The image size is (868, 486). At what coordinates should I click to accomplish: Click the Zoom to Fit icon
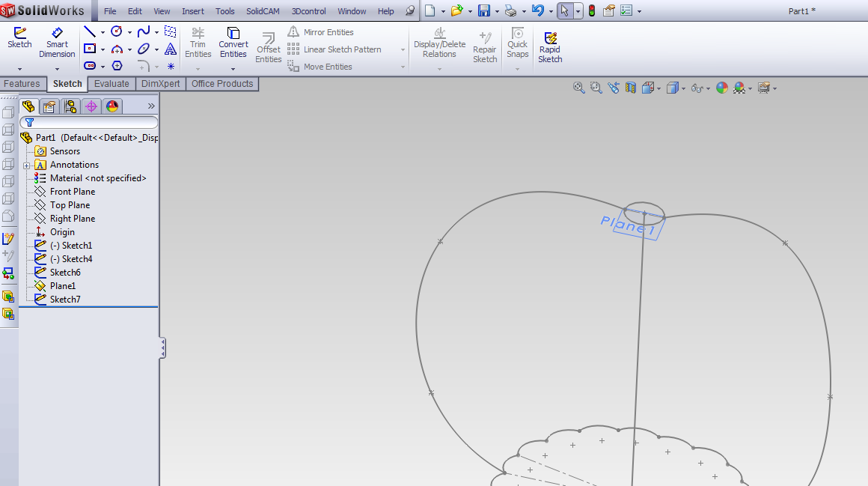[578, 88]
